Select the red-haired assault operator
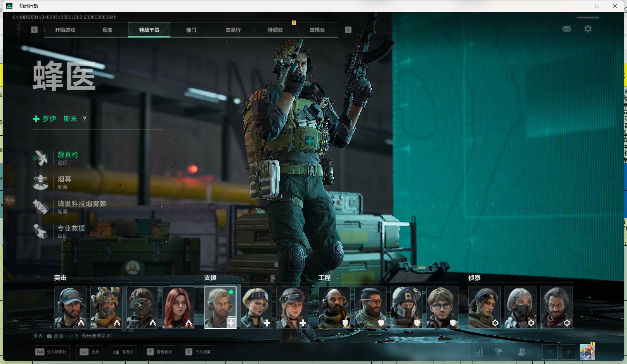627x364 pixels. pyautogui.click(x=178, y=307)
